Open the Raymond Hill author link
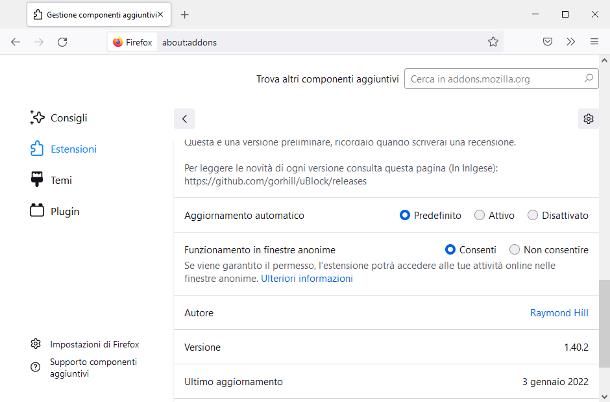The image size is (610, 402). [x=559, y=313]
